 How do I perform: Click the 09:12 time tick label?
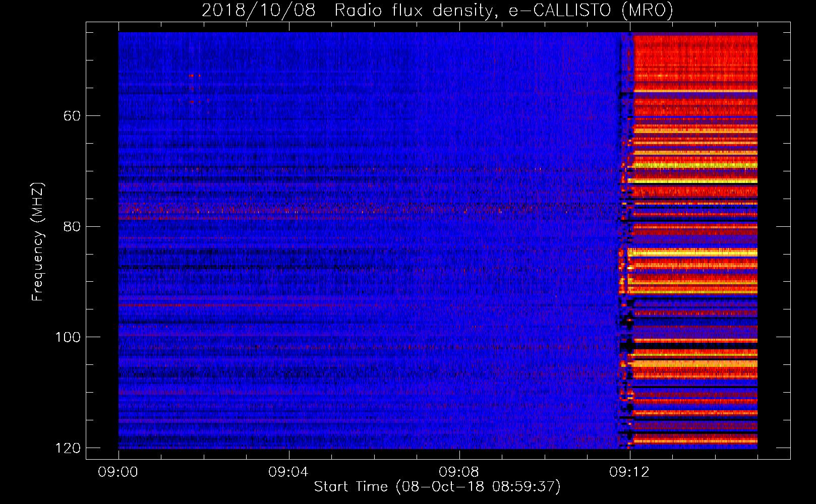pyautogui.click(x=630, y=472)
